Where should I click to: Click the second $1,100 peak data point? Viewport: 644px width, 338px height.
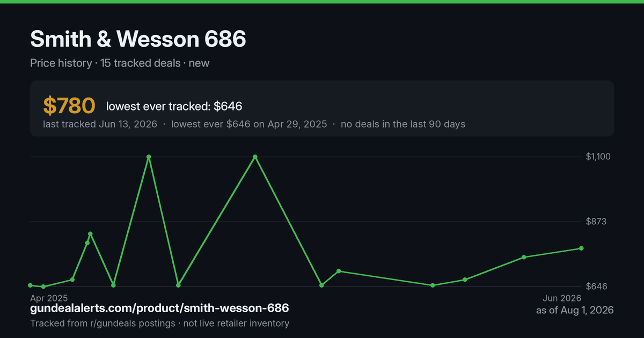point(255,157)
